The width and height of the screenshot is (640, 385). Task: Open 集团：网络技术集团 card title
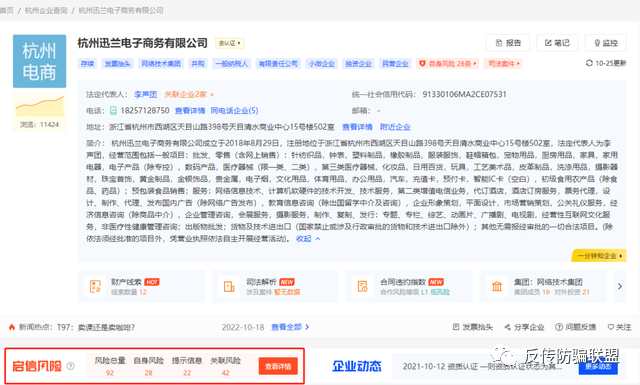click(548, 282)
